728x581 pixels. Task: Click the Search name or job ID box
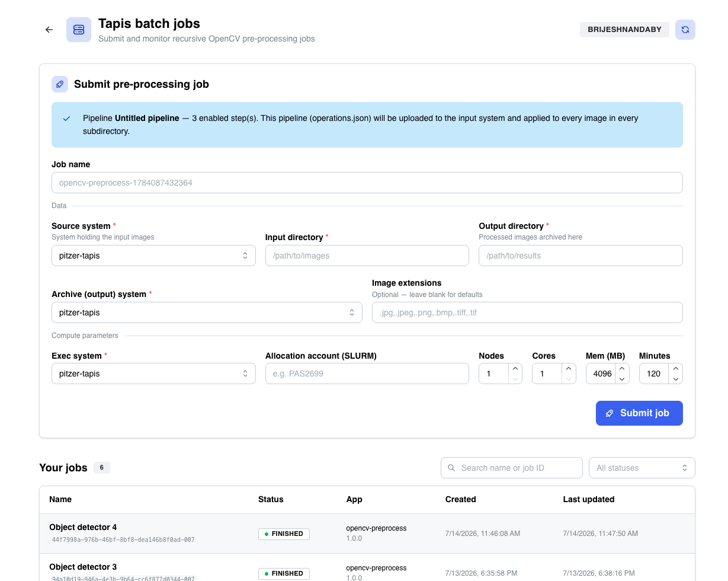click(512, 468)
